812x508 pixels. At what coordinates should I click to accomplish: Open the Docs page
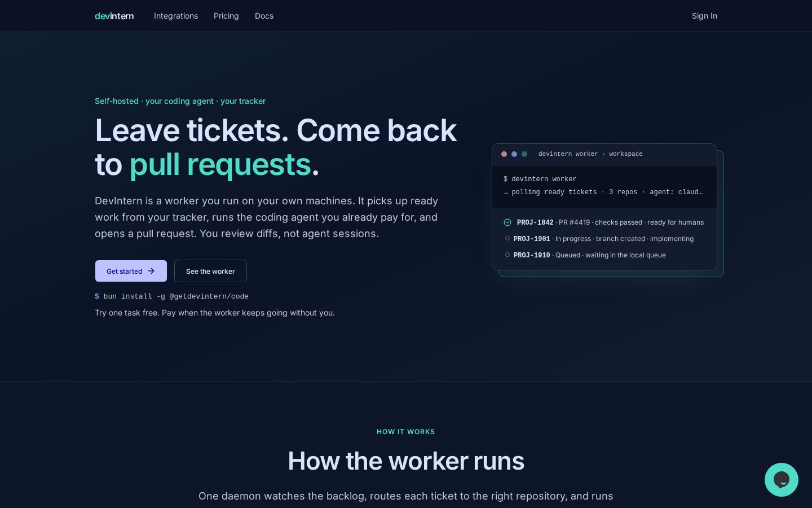pyautogui.click(x=264, y=16)
